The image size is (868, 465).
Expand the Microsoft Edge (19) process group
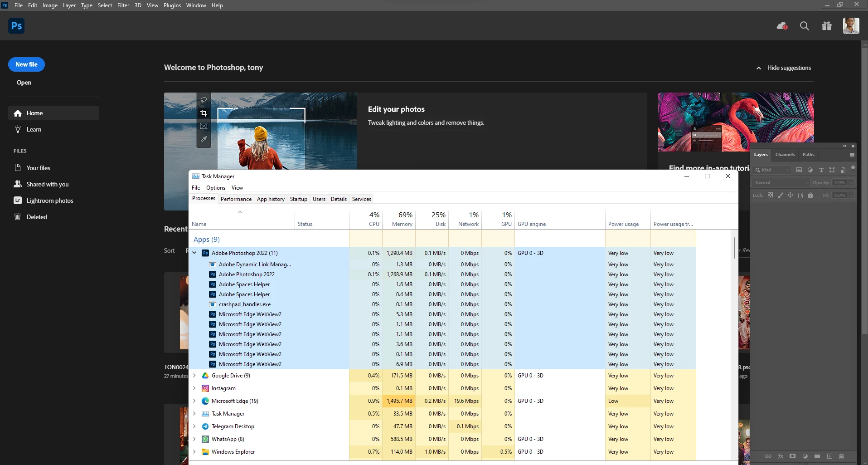[x=194, y=401]
